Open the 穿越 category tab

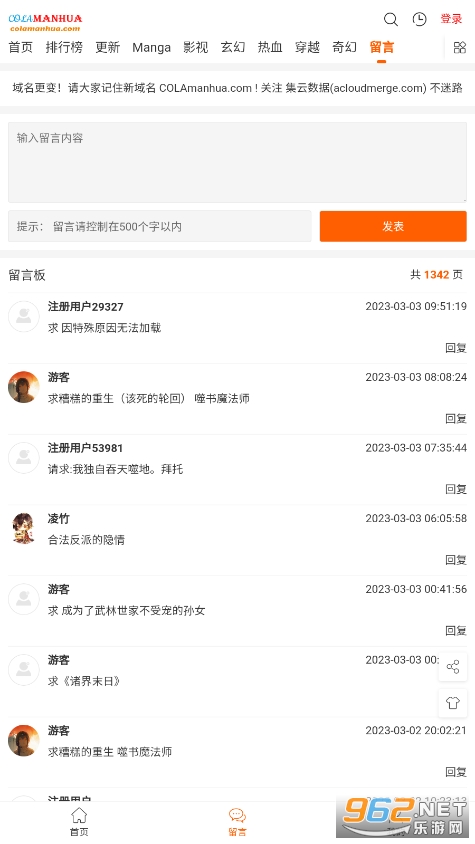pos(308,47)
